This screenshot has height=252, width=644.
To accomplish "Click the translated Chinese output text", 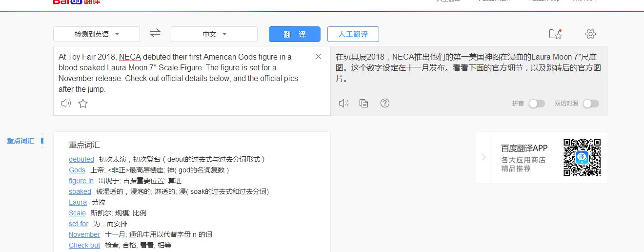I will (x=468, y=67).
